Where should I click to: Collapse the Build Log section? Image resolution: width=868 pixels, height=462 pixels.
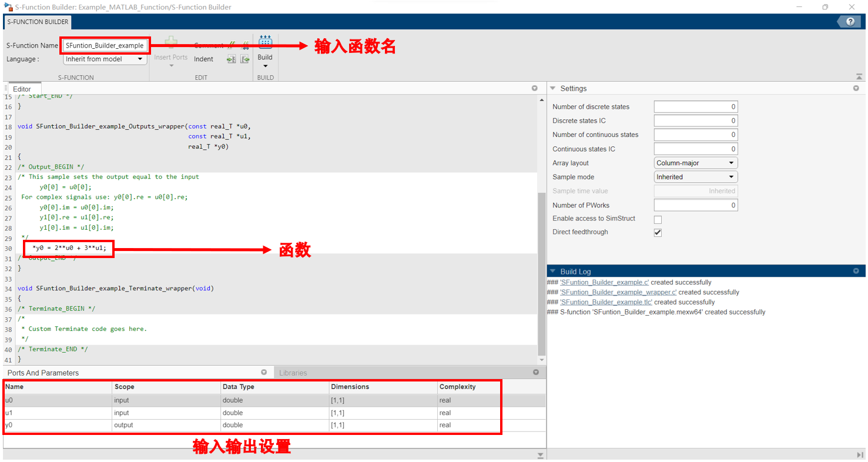pos(551,271)
